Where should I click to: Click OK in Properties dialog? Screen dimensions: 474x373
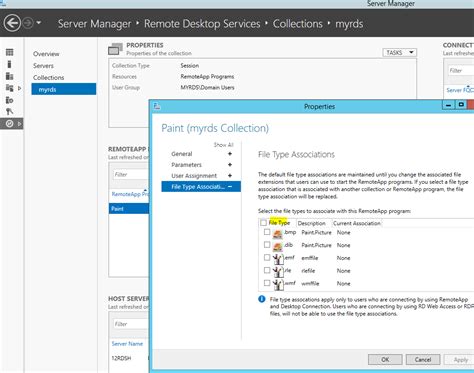coord(385,359)
